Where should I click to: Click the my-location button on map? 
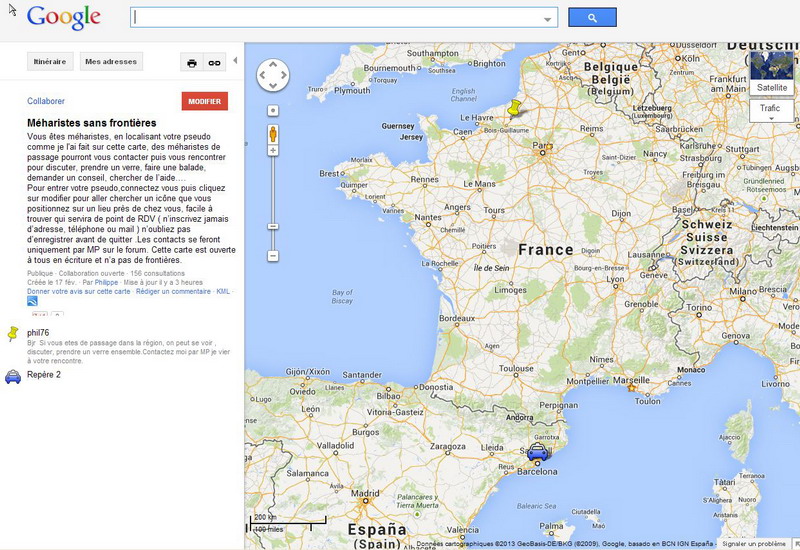tap(273, 111)
